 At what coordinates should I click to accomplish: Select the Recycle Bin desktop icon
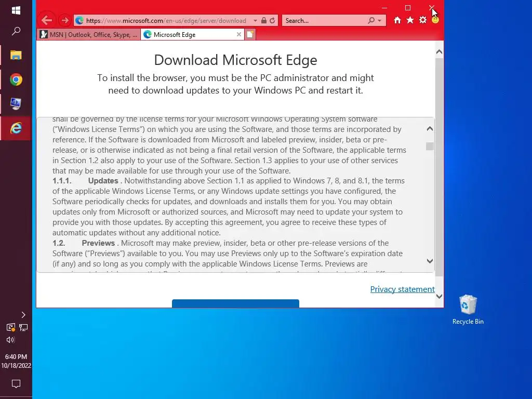click(468, 310)
